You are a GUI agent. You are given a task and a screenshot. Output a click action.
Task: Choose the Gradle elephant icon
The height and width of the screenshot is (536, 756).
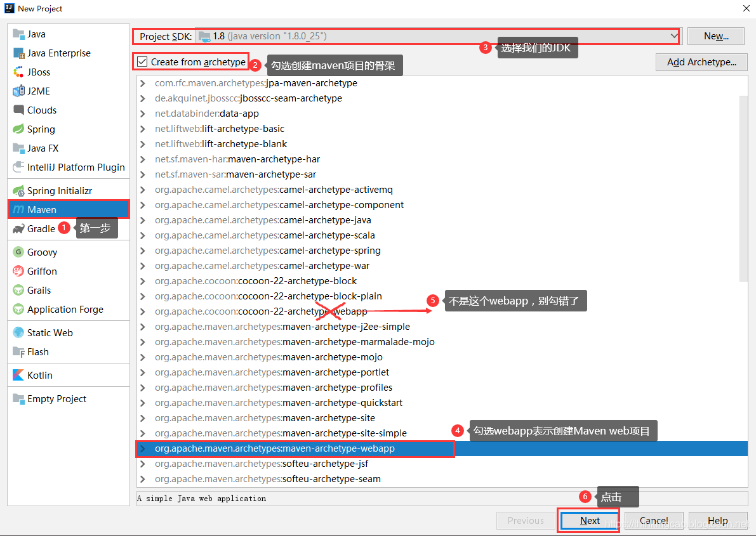pos(18,229)
